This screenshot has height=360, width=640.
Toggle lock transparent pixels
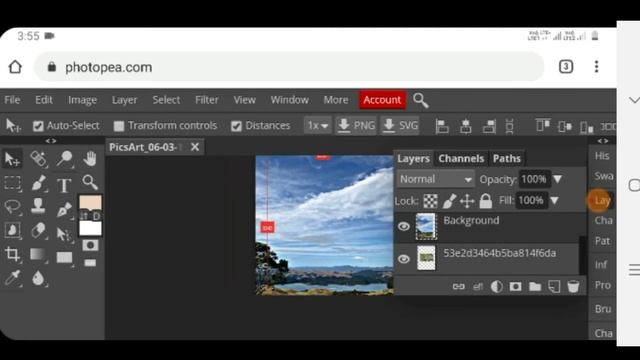(x=430, y=201)
